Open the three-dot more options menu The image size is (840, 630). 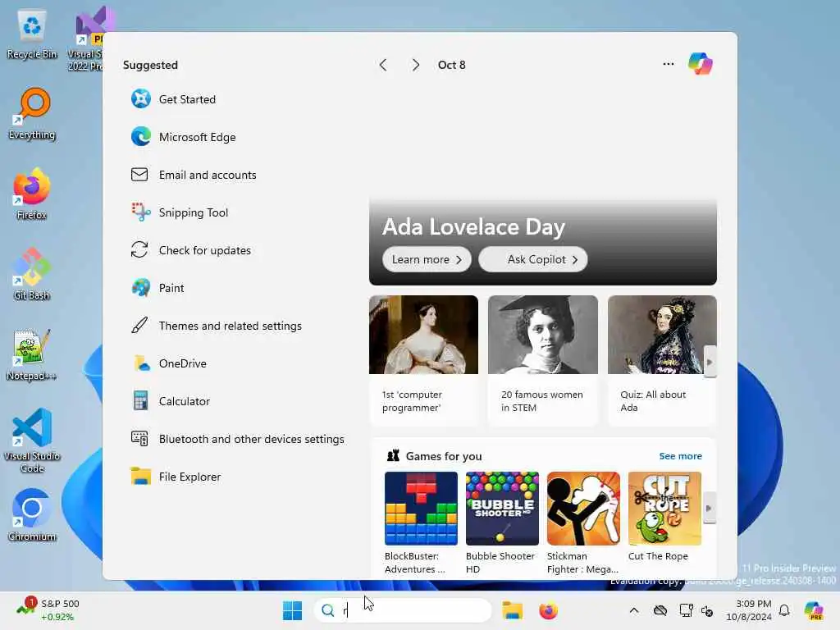668,64
